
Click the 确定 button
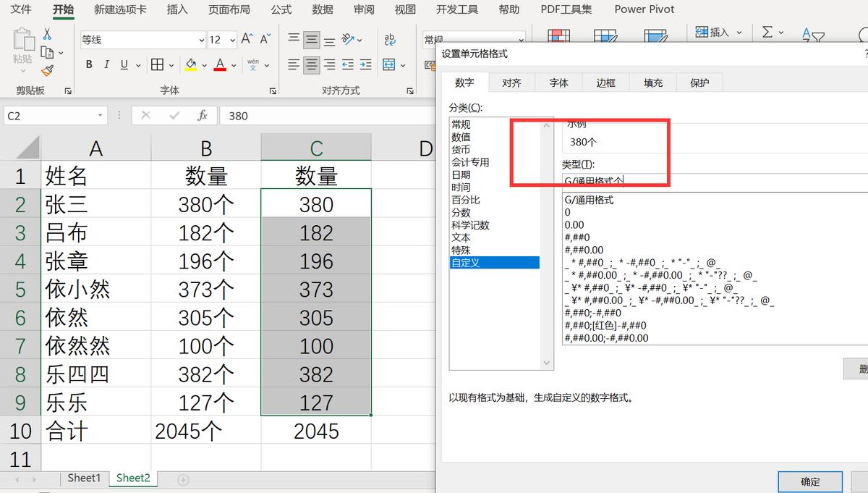tap(810, 481)
